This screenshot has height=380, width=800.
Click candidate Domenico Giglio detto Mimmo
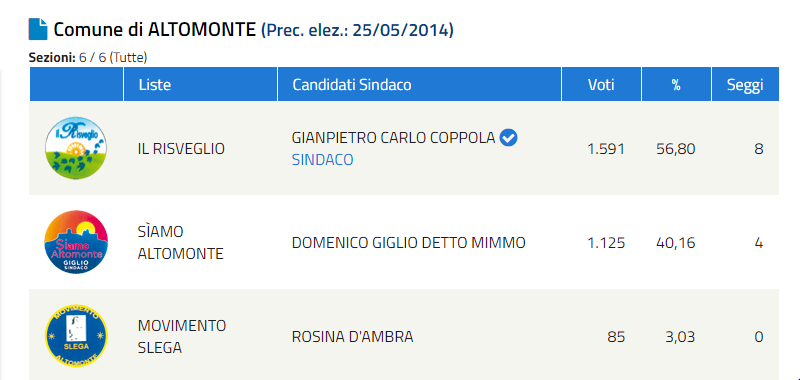coord(408,242)
